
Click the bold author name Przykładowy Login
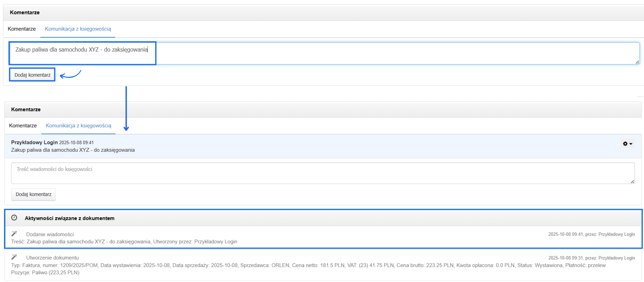click(x=34, y=142)
